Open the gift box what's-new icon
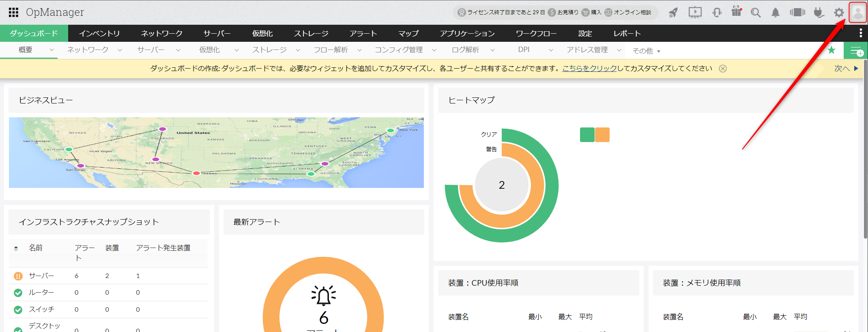Image resolution: width=868 pixels, height=332 pixels. (x=737, y=12)
